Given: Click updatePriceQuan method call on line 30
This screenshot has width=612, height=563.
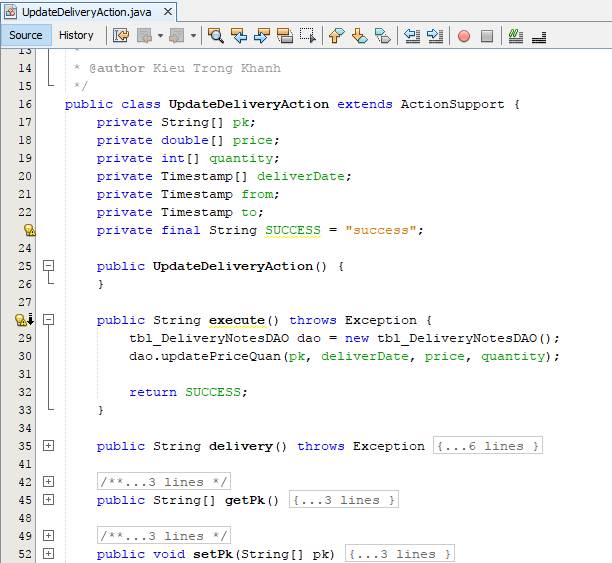Looking at the screenshot, I should (x=221, y=356).
